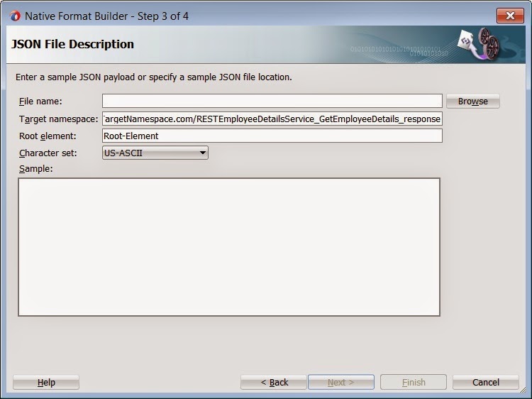This screenshot has width=532, height=399.
Task: Go back with the Back button
Action: coord(274,383)
